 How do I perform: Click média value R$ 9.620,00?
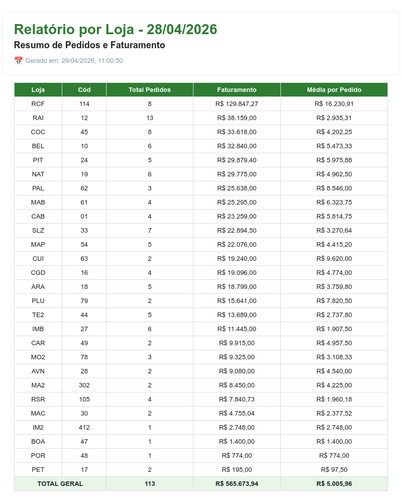334,258
